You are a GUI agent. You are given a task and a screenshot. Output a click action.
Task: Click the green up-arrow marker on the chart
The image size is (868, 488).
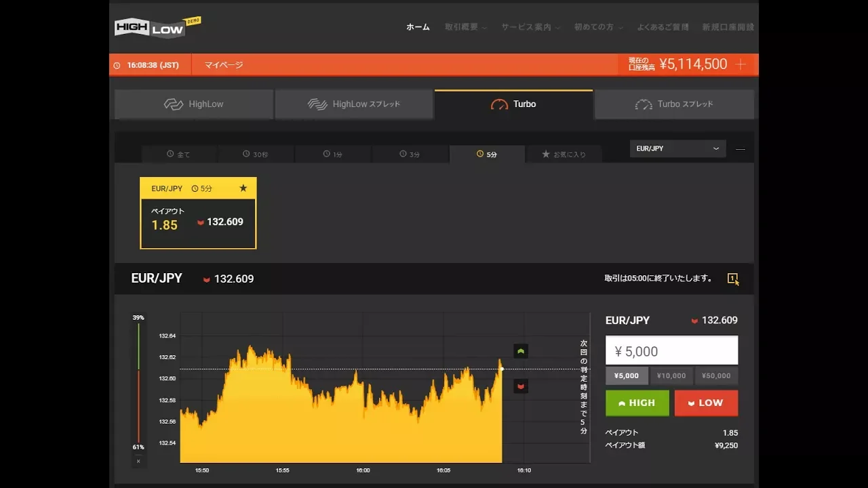pyautogui.click(x=521, y=351)
